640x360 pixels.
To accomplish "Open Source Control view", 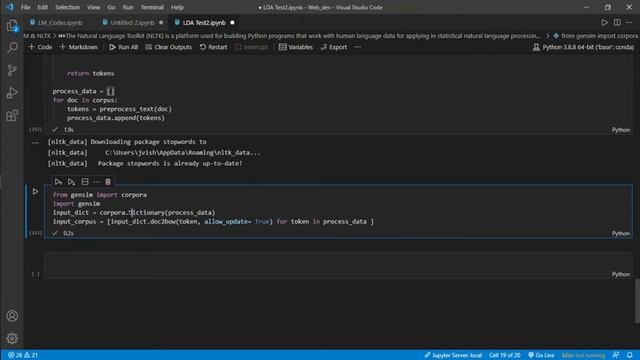I will click(12, 70).
